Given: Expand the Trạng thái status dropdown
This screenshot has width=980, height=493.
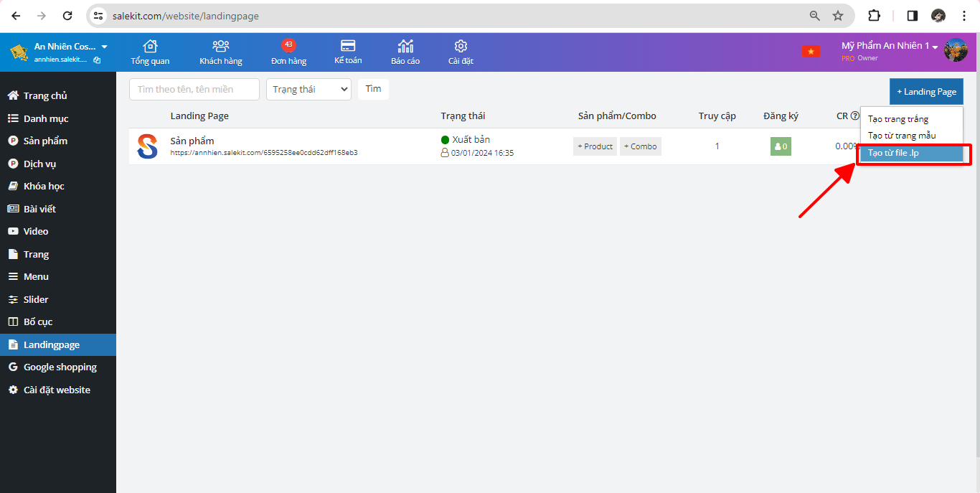Looking at the screenshot, I should [x=308, y=90].
